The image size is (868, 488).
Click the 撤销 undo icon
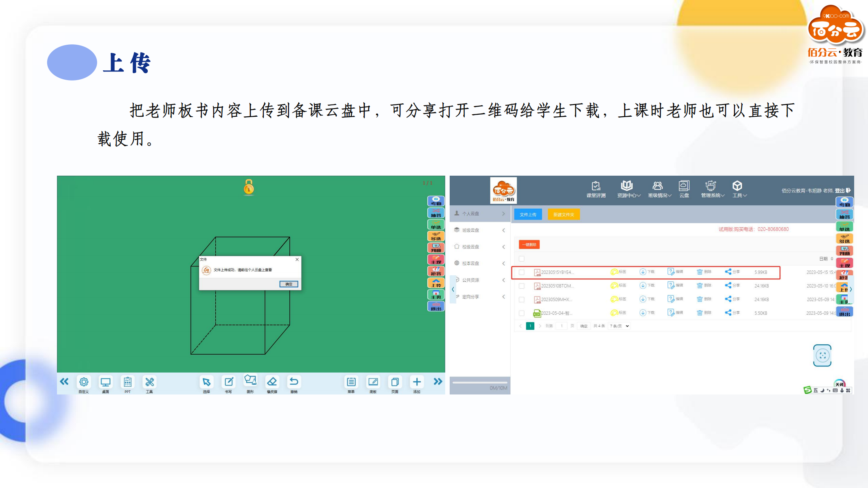294,384
